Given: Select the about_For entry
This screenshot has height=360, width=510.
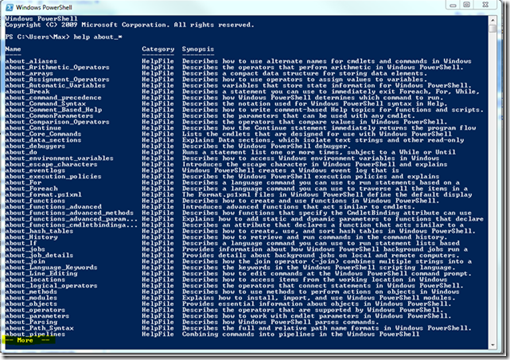Looking at the screenshot, I should coord(23,182).
